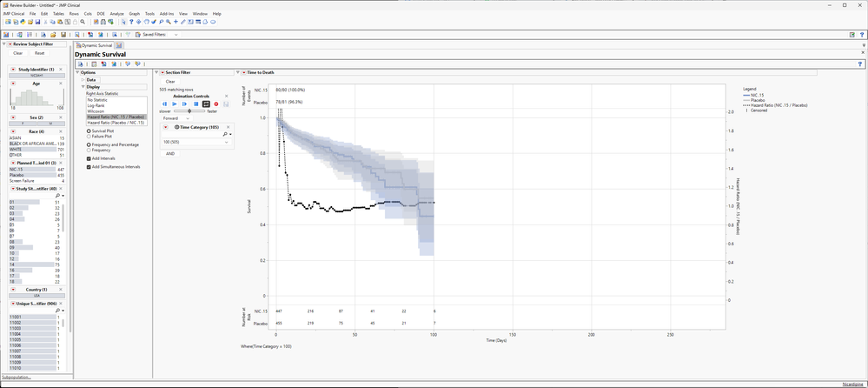Click the Save icon in main toolbar
Image resolution: width=868 pixels, height=388 pixels.
(37, 22)
